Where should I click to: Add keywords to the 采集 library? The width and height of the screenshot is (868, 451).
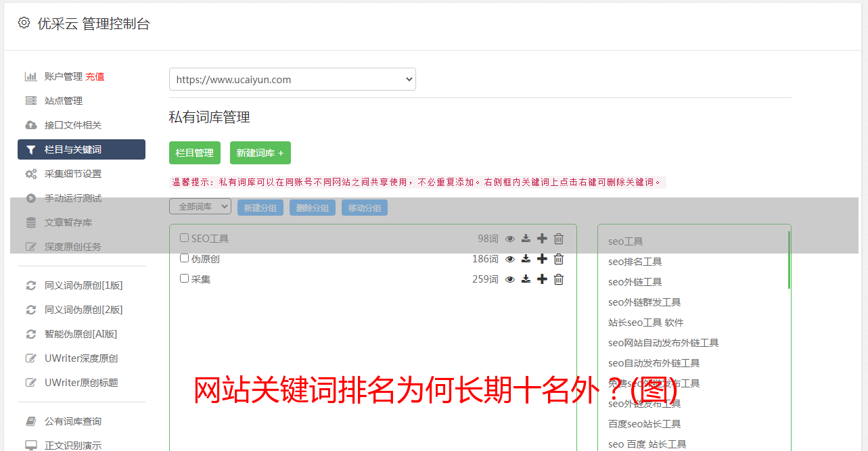[x=542, y=279]
